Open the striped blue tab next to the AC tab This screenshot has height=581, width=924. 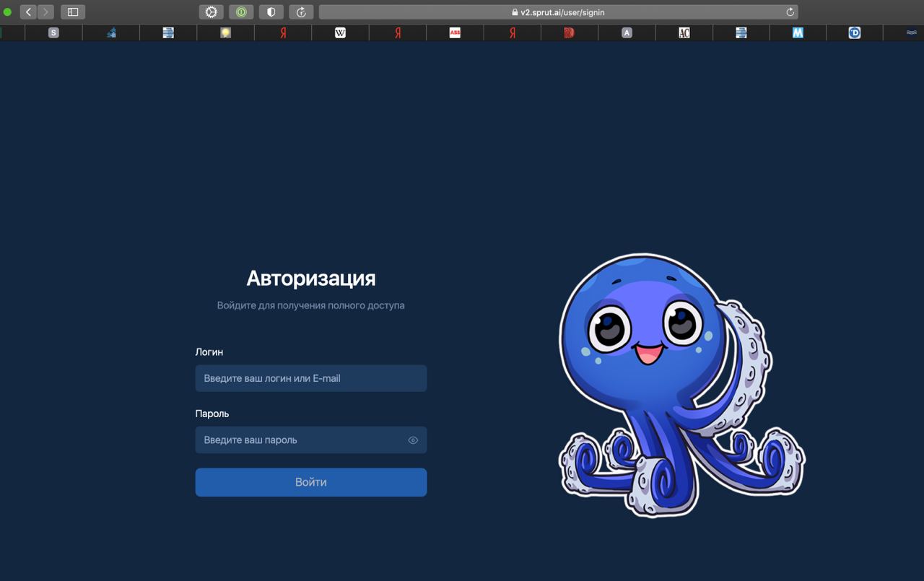pos(741,32)
